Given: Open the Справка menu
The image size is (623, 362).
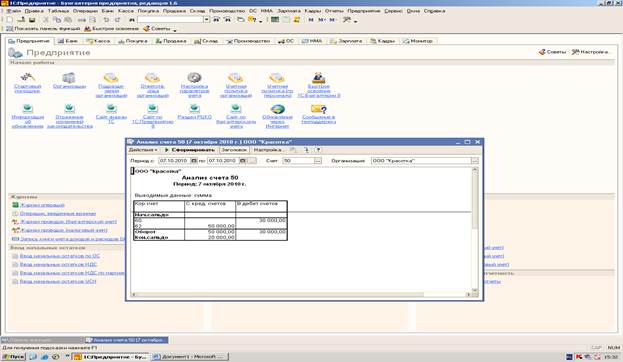Looking at the screenshot, I should [434, 11].
